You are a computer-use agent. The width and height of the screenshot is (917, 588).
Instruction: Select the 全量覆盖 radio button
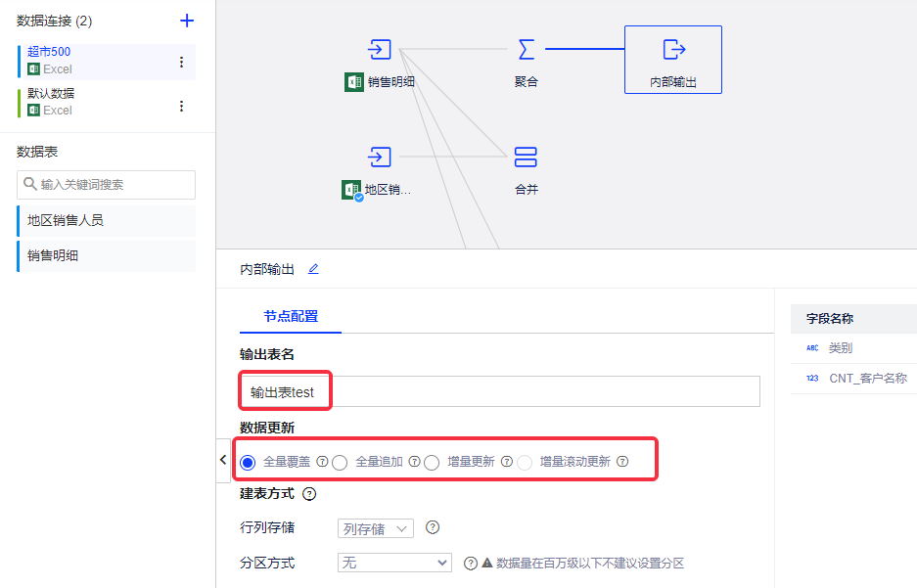248,462
